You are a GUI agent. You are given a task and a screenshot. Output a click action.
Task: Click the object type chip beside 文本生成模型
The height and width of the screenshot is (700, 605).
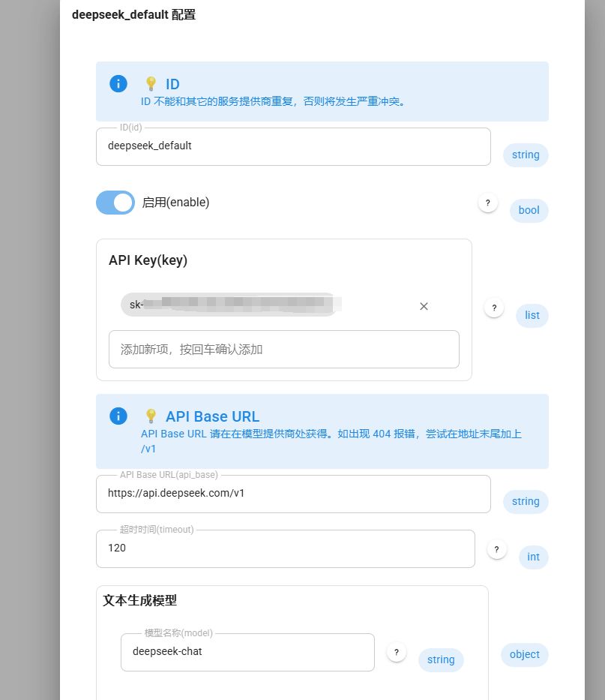[524, 654]
